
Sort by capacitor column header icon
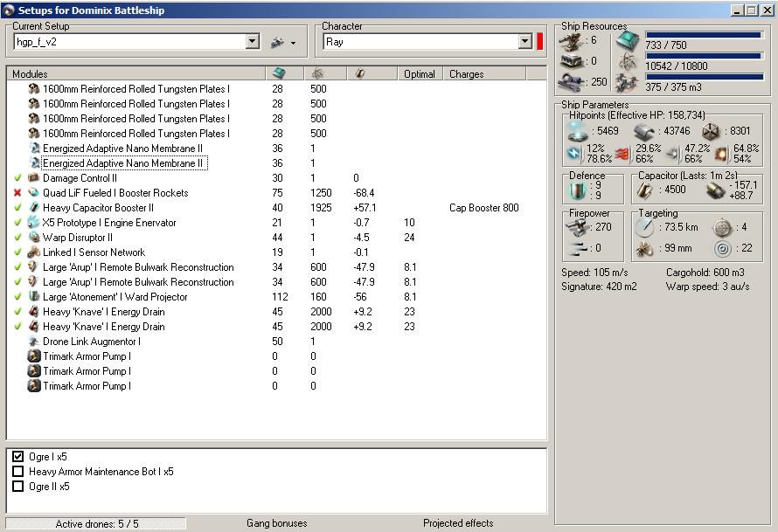pyautogui.click(x=360, y=73)
